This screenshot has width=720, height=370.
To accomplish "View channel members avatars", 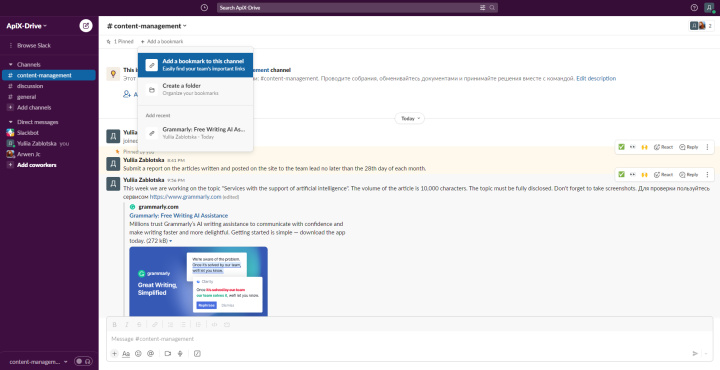I will 702,26.
